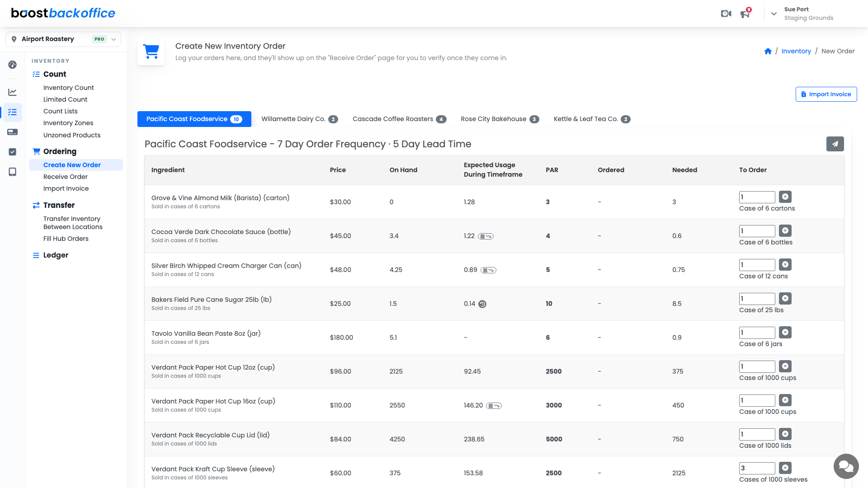
Task: Expand the Ordering section heading
Action: 55,151
